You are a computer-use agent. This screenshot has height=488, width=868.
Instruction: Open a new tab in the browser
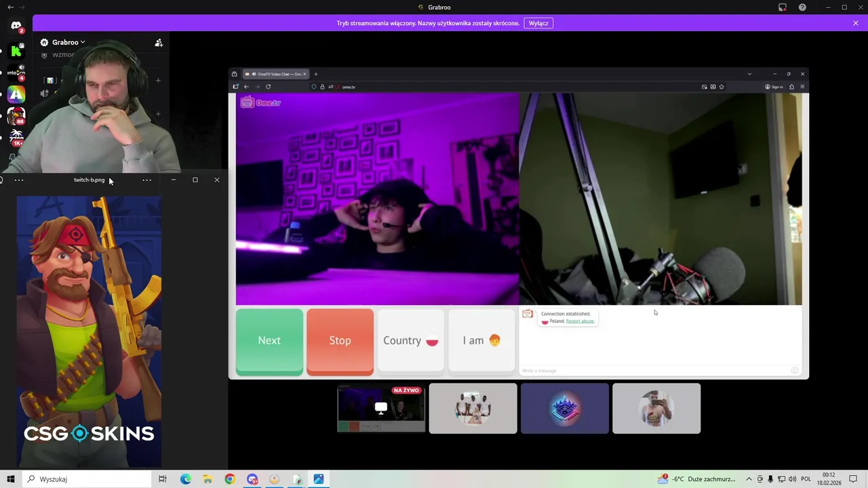pyautogui.click(x=315, y=74)
